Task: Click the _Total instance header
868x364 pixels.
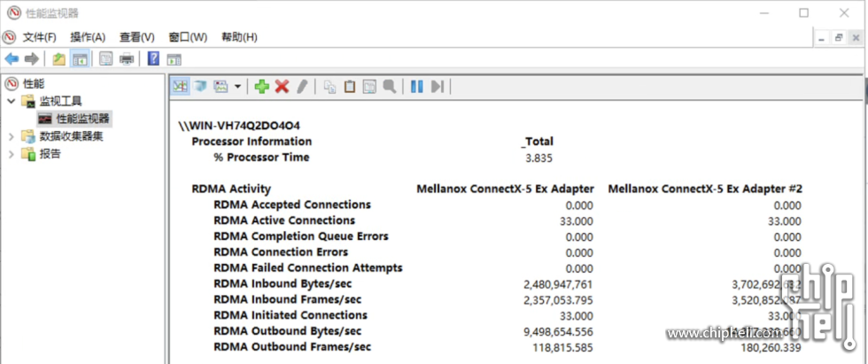Action: click(x=537, y=142)
